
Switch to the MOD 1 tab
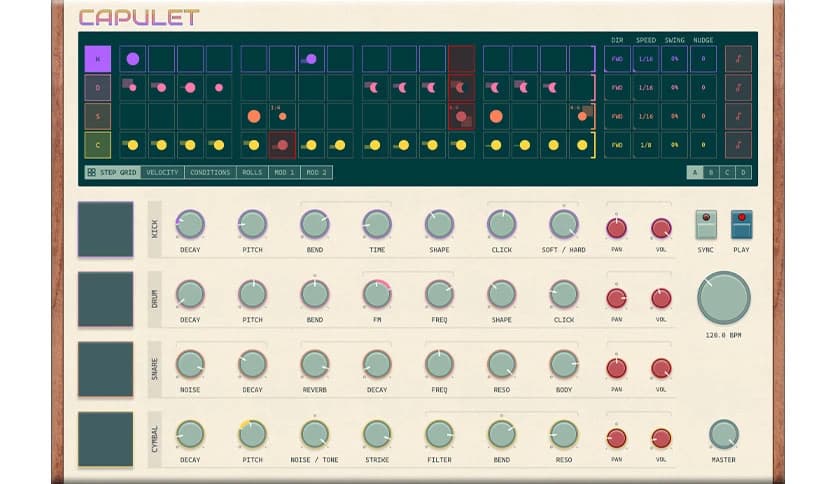click(284, 172)
